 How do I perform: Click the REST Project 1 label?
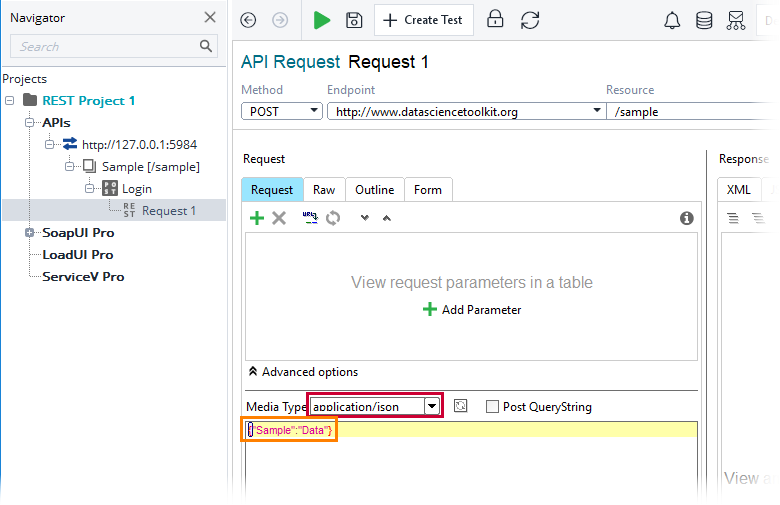tap(89, 101)
